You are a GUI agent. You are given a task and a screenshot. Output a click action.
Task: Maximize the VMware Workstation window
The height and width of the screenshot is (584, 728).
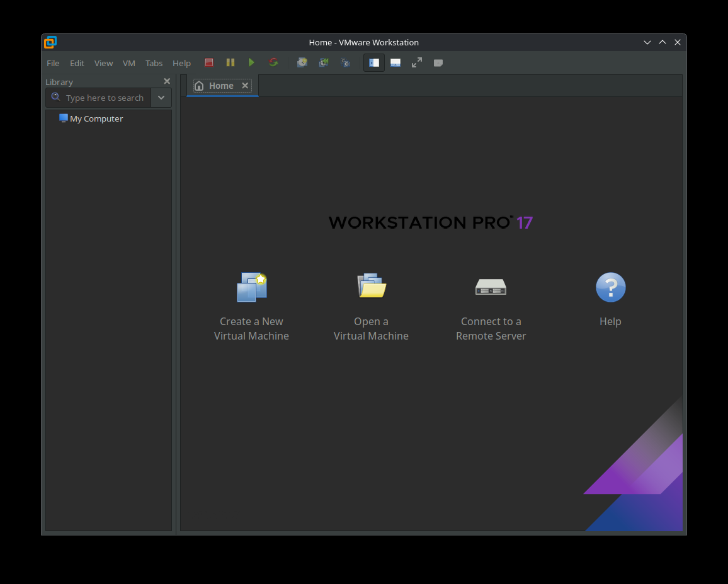(663, 42)
